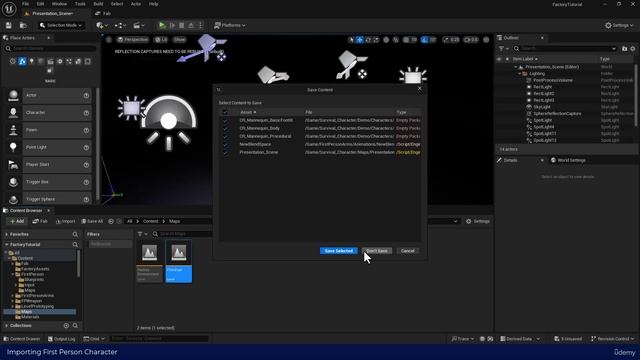This screenshot has width=640, height=360.
Task: Click the Character actor entry
Action: pos(49,113)
